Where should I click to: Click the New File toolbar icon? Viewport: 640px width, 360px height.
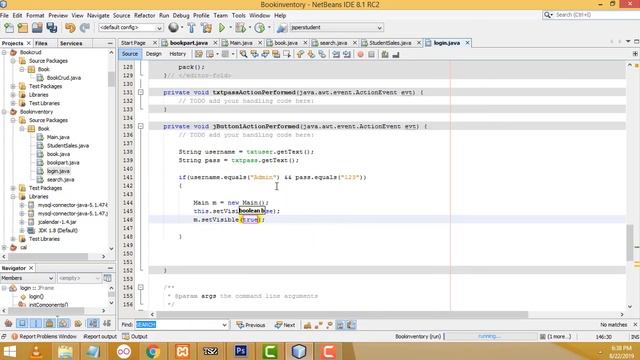[x=9, y=27]
